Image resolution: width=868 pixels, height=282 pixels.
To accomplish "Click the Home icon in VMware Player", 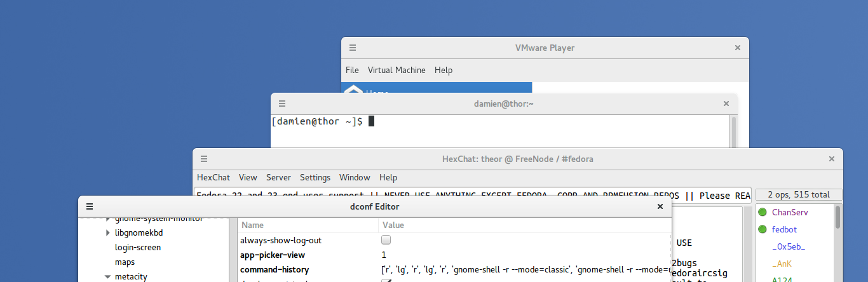I will [353, 90].
